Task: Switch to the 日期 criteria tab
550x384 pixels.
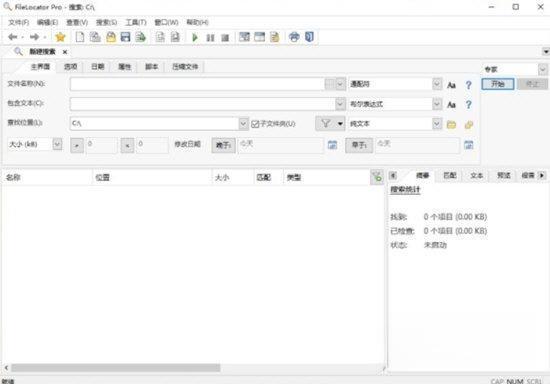Action: click(x=98, y=67)
